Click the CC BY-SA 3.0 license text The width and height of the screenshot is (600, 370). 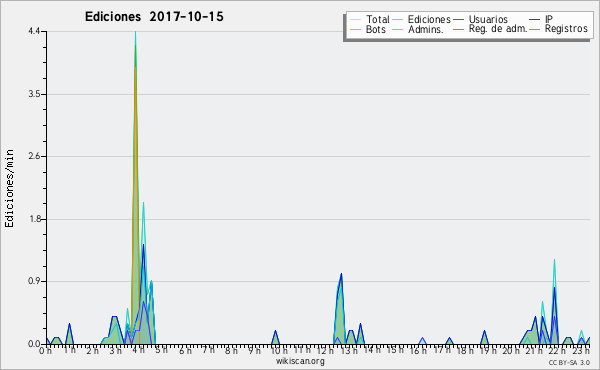[x=569, y=362]
